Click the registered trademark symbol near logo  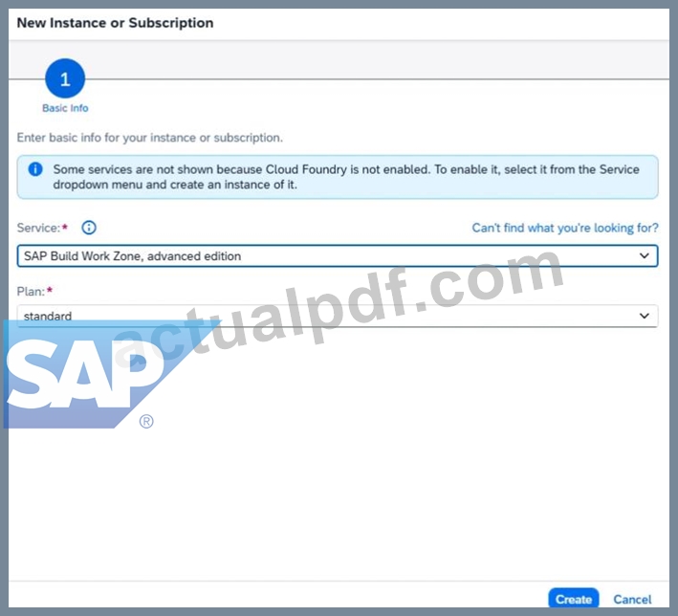(x=146, y=421)
